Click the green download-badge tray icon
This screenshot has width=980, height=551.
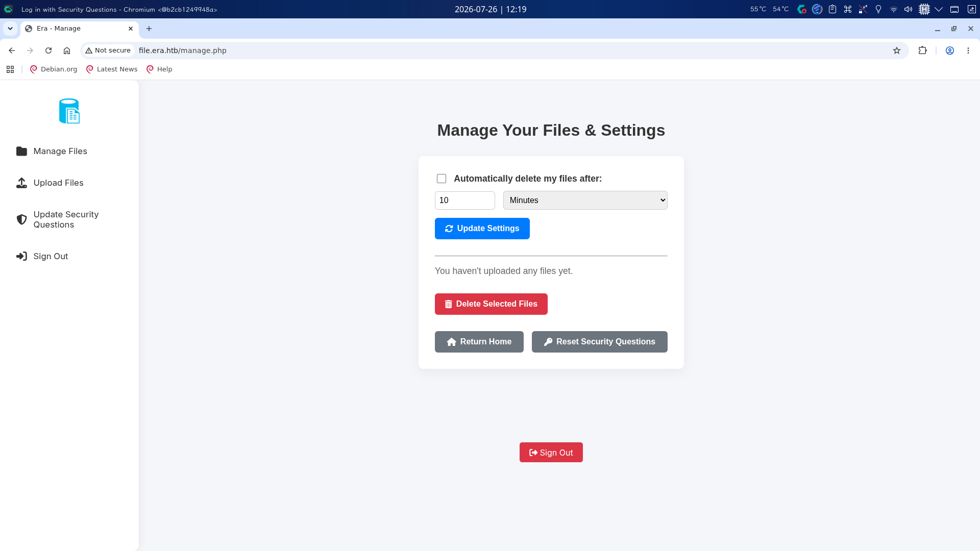802,9
